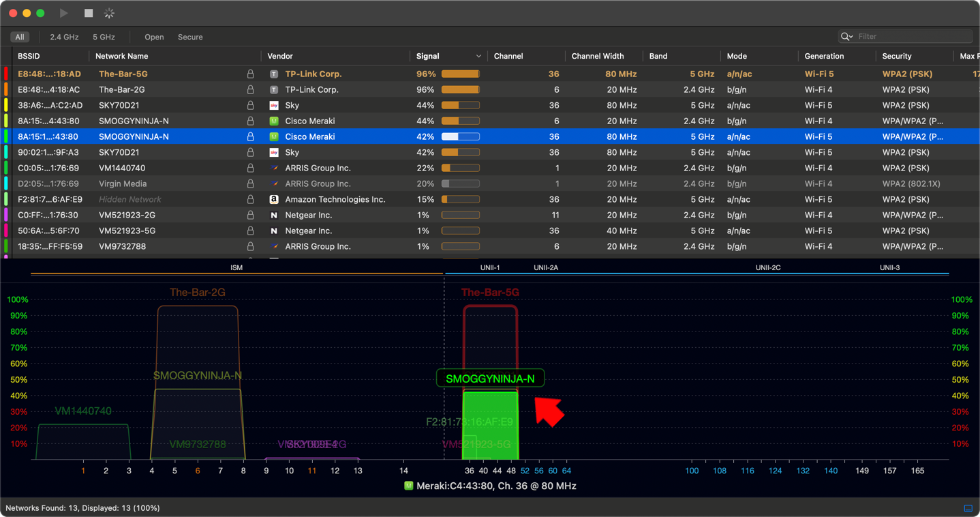Show only Secure networks
Viewport: 980px width, 517px height.
190,37
